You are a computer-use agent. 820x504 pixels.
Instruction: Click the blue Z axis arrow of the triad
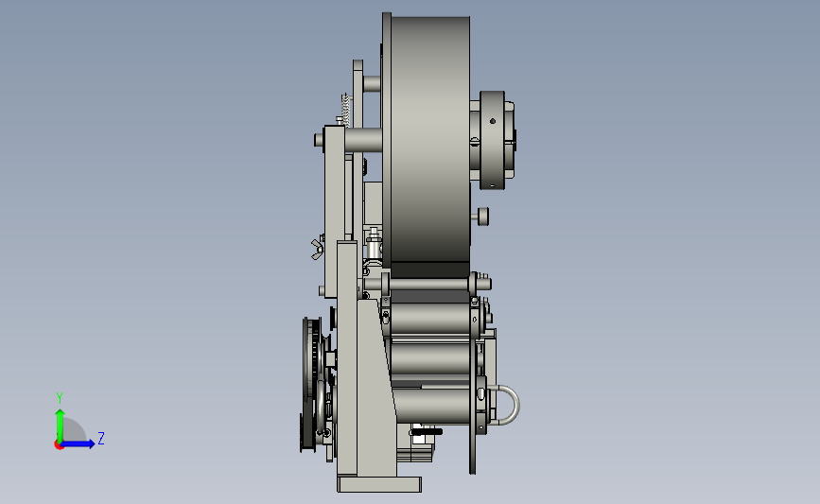[78, 443]
